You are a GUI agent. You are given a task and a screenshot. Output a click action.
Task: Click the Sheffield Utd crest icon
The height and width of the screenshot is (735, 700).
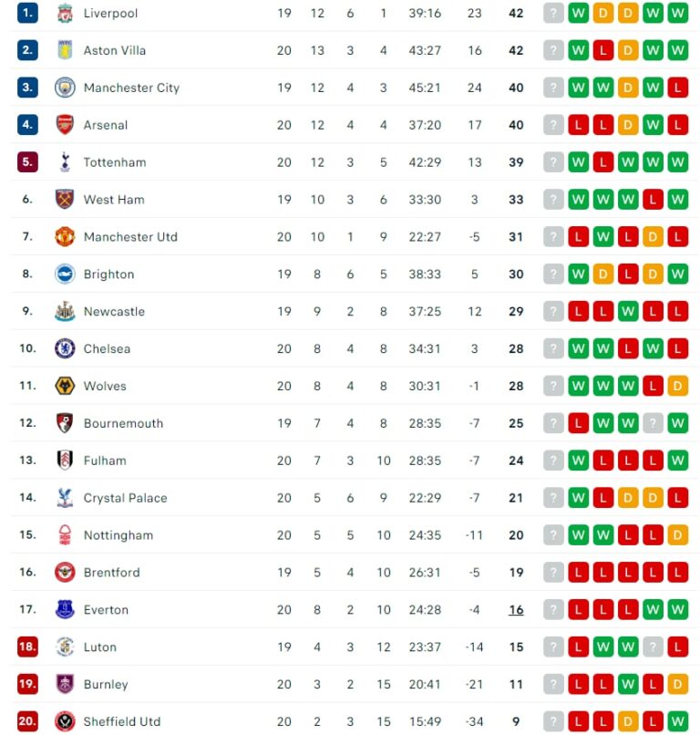pos(64,721)
